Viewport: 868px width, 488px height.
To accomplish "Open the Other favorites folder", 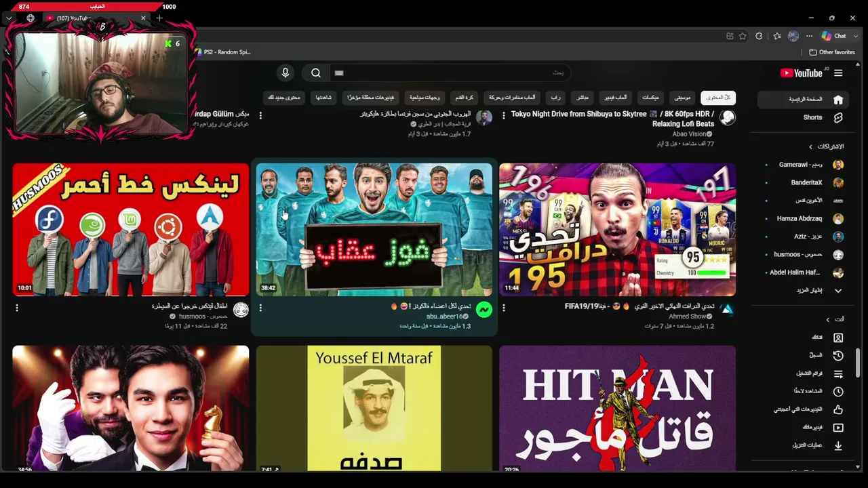I will (832, 52).
